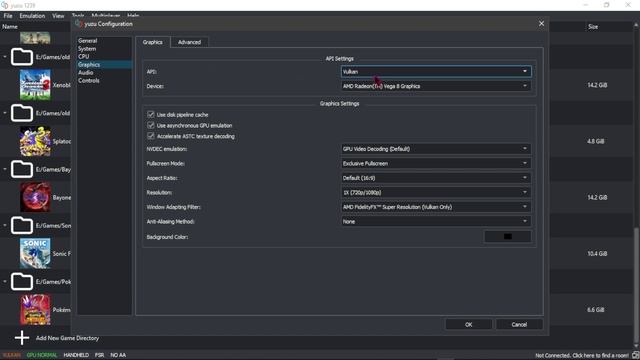Toggle Use disk pipeline cache checkbox
The width and height of the screenshot is (640, 360).
click(151, 114)
